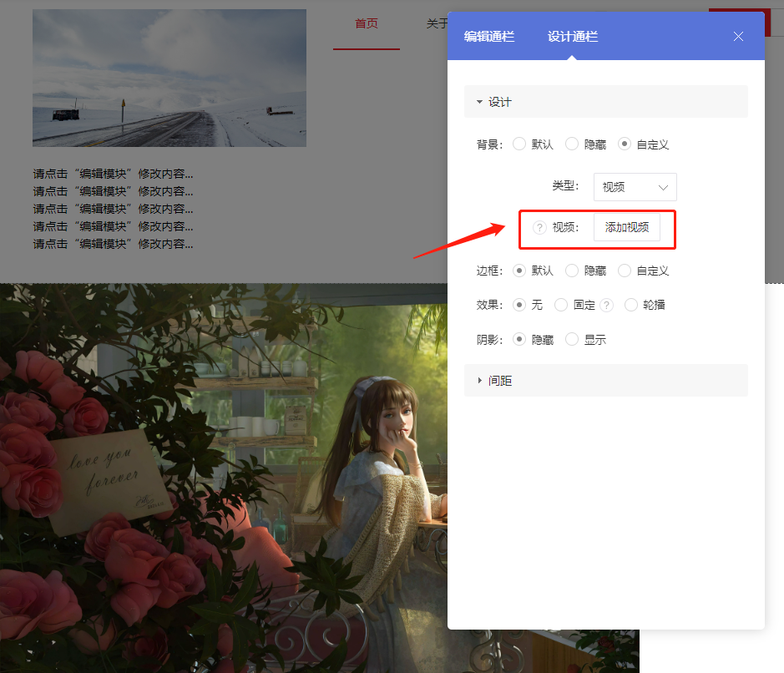Choose 自定义 for 背景
Image resolution: width=784 pixels, height=673 pixels.
tap(625, 144)
